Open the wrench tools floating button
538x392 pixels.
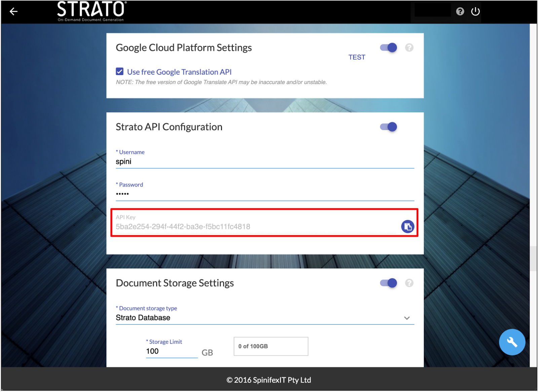tap(512, 342)
